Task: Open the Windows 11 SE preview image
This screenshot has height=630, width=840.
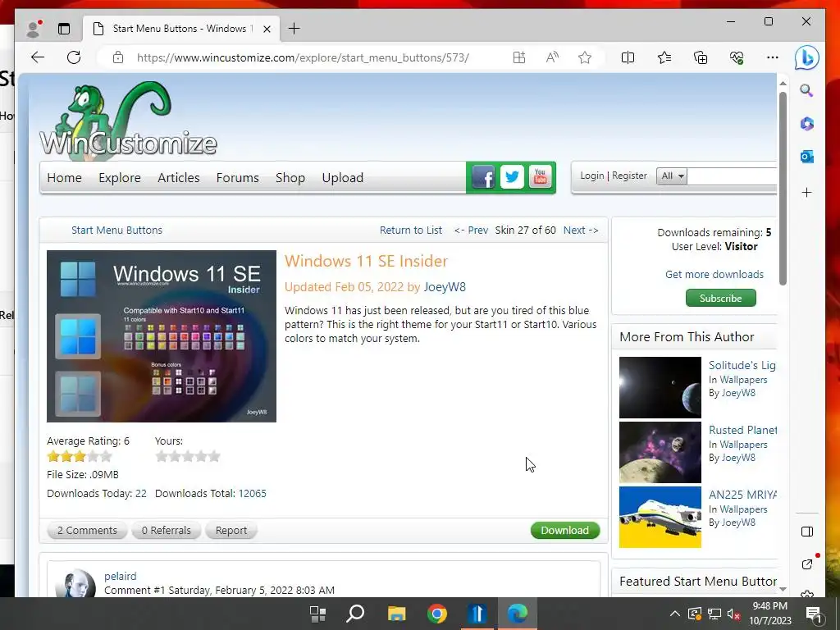Action: tap(162, 336)
